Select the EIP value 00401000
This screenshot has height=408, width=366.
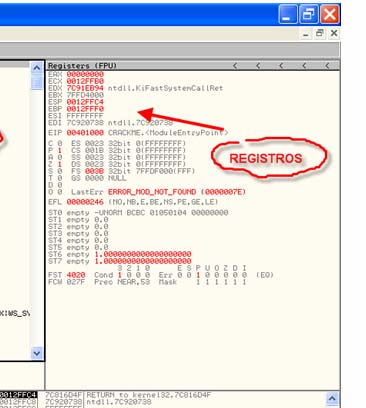[x=85, y=133]
